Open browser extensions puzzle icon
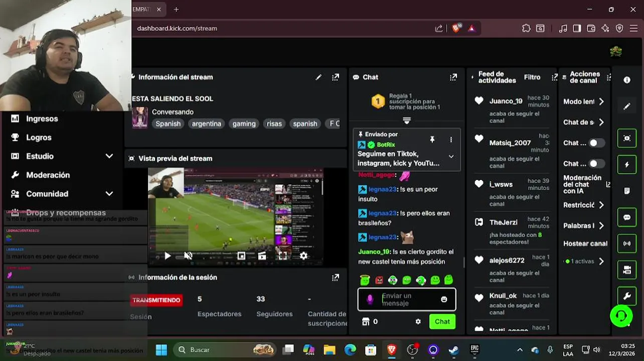 526,29
